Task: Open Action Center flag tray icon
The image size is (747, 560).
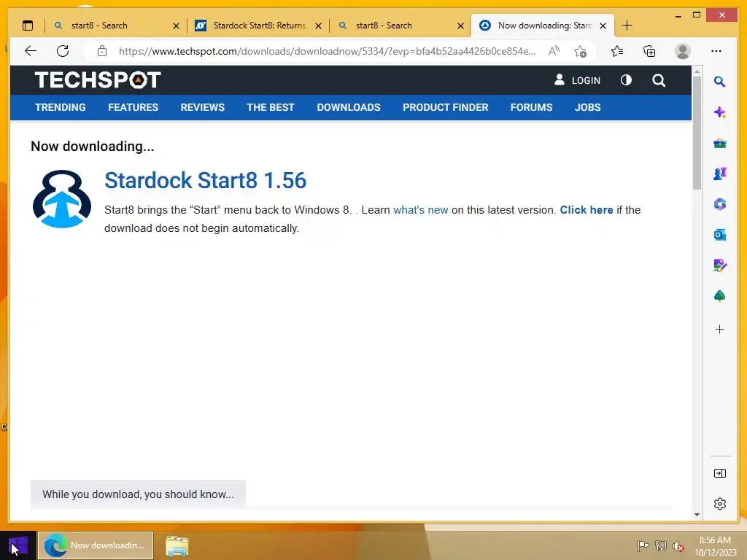Action: (x=643, y=545)
